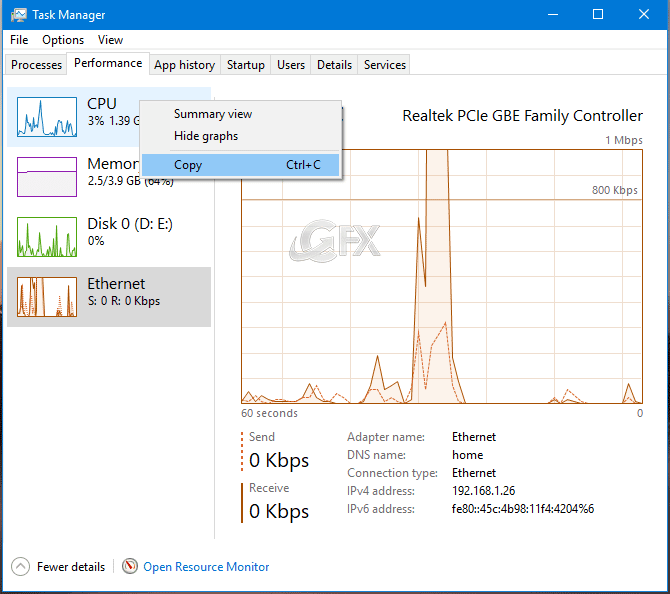This screenshot has width=670, height=594.
Task: Click the IPv4 address 192.168.1.26 value
Action: point(483,491)
